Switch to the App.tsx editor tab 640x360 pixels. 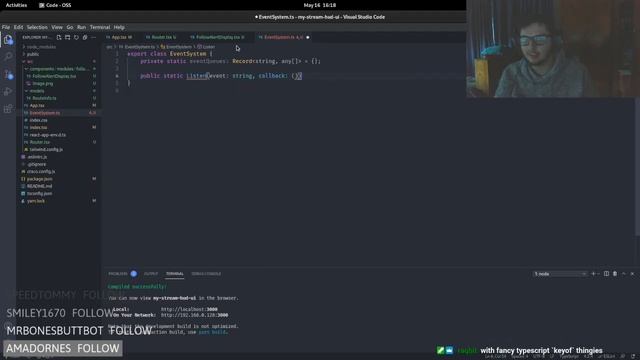coord(121,37)
